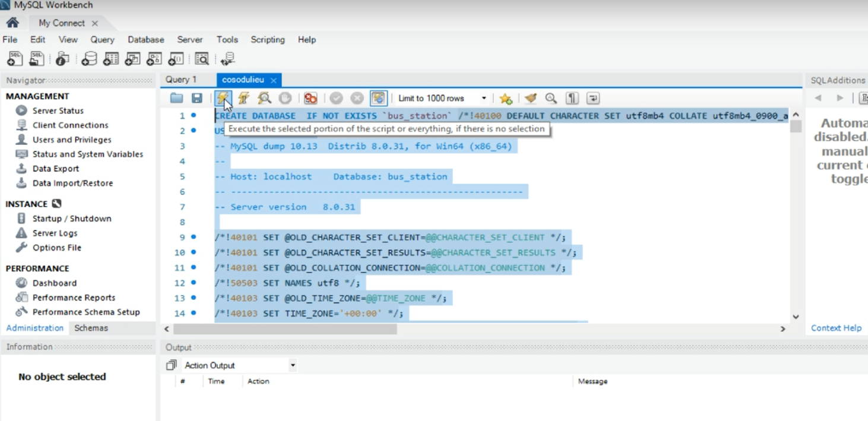This screenshot has height=421, width=868.
Task: Open the File menu
Action: pos(10,39)
